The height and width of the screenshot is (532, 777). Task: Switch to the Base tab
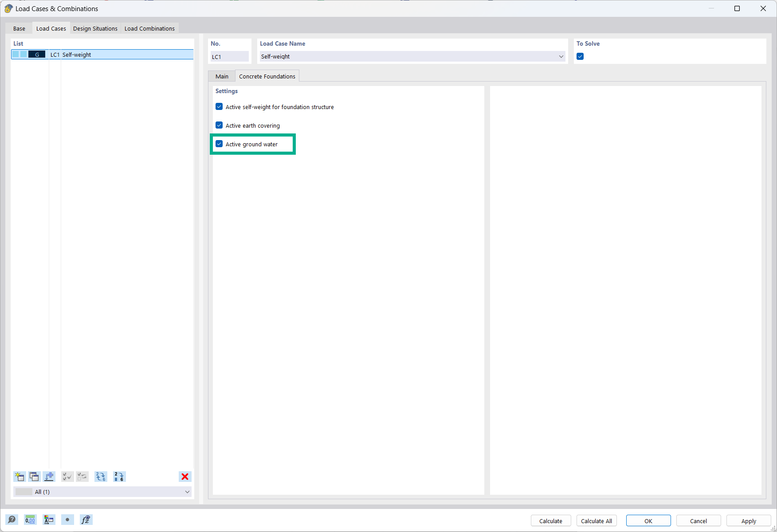tap(19, 28)
